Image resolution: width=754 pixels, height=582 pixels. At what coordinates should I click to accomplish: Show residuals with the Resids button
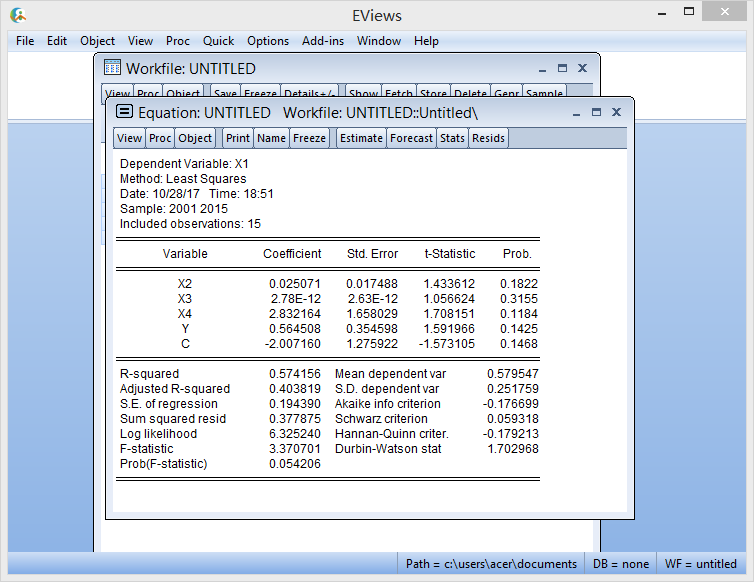coord(488,138)
